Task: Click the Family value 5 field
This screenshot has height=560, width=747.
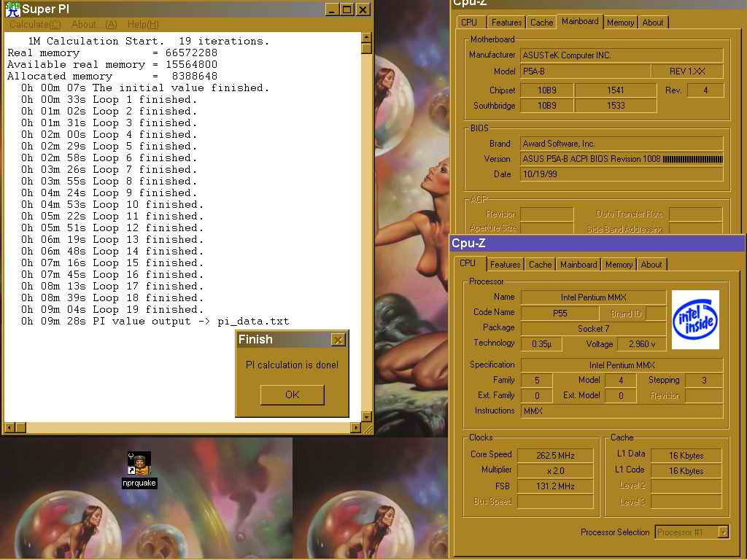Action: (x=537, y=380)
